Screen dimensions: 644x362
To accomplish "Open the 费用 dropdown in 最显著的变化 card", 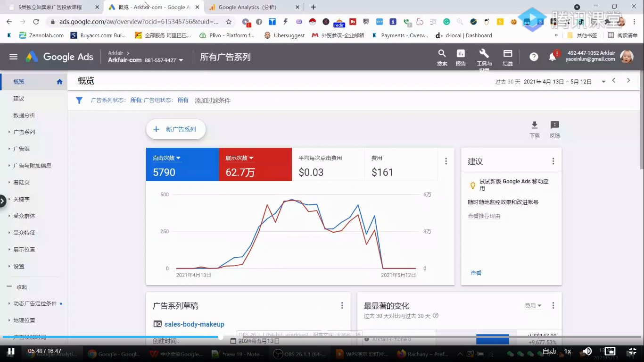I will pos(533,305).
